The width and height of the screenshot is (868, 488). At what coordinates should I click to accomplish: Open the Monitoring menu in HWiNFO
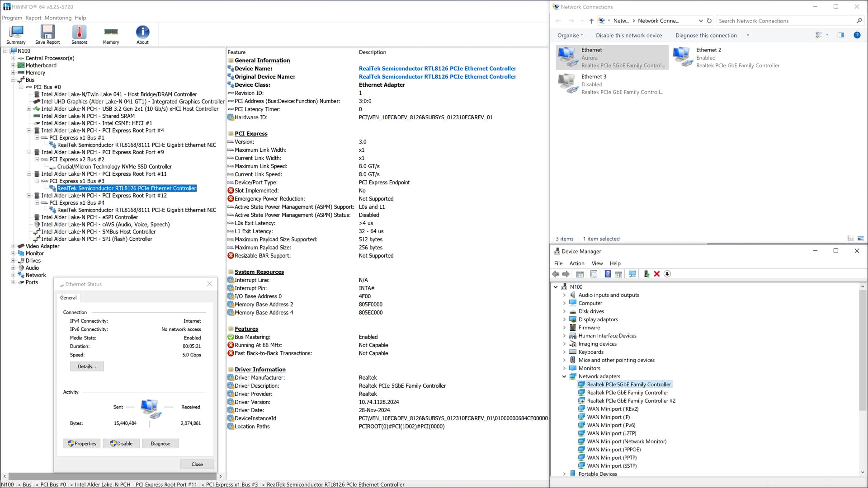coord(58,18)
